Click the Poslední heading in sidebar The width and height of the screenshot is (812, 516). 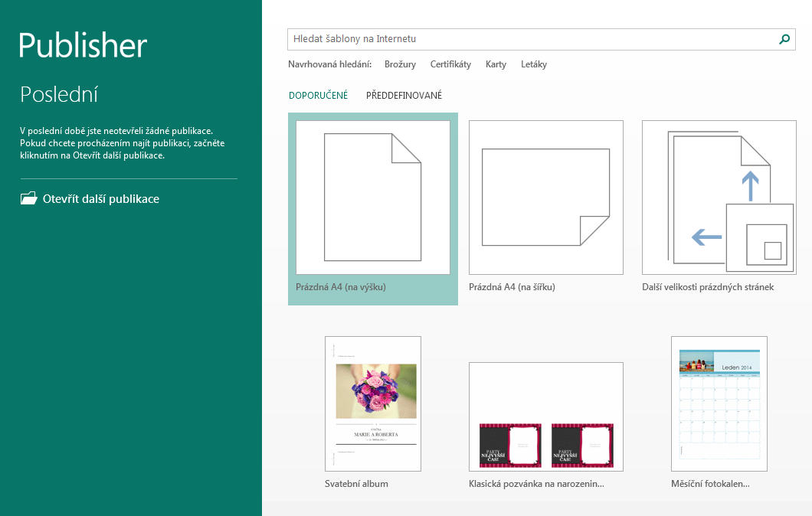59,95
